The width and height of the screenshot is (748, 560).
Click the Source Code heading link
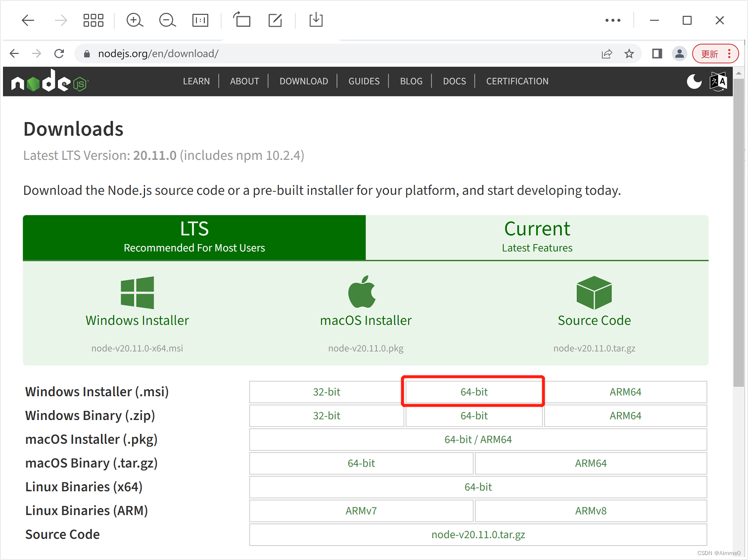[x=594, y=321]
